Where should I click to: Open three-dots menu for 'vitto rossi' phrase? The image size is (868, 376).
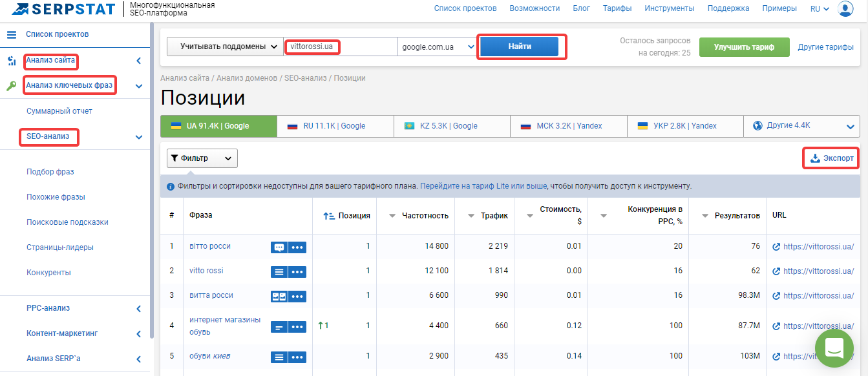[297, 271]
